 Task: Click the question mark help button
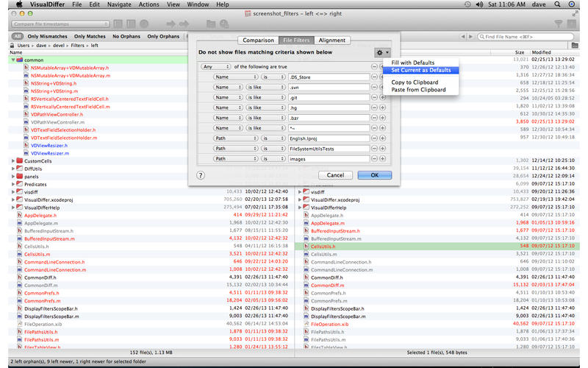(x=201, y=175)
